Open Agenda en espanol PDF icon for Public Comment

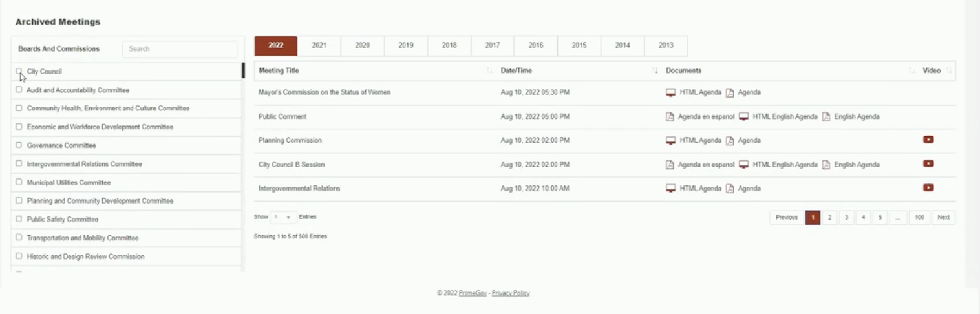670,117
